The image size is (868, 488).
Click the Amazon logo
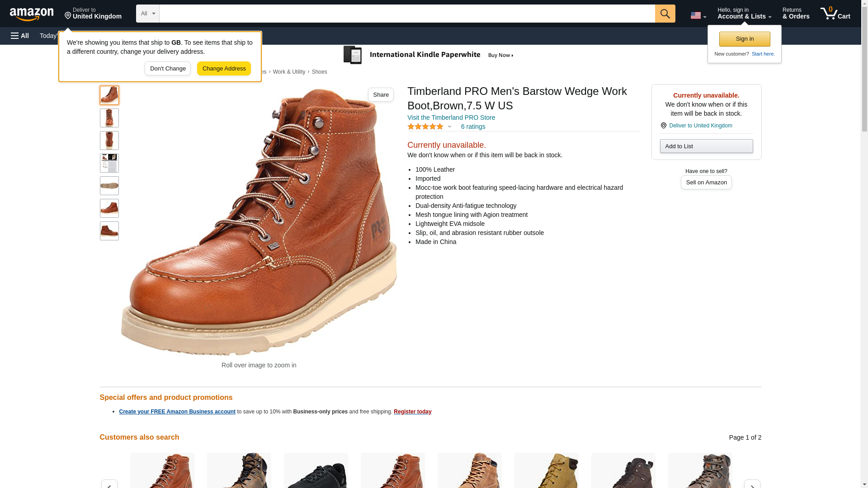(x=32, y=14)
